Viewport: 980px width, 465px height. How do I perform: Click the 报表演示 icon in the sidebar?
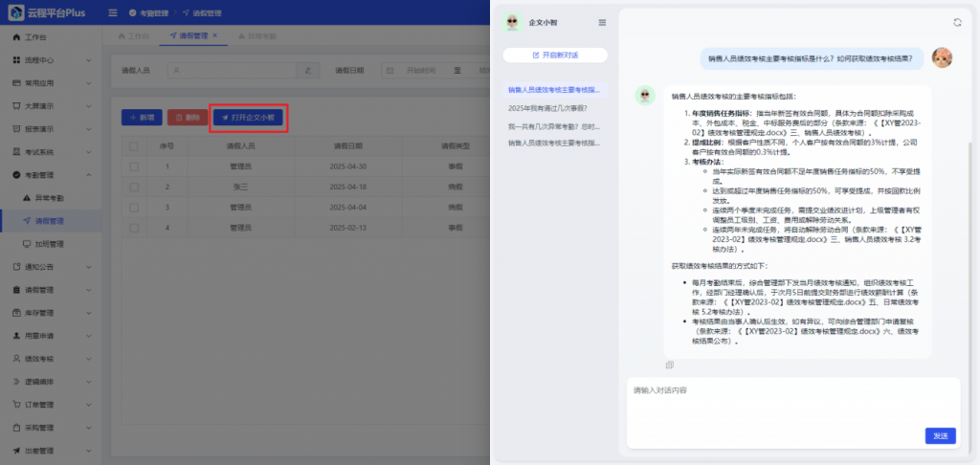(x=16, y=129)
